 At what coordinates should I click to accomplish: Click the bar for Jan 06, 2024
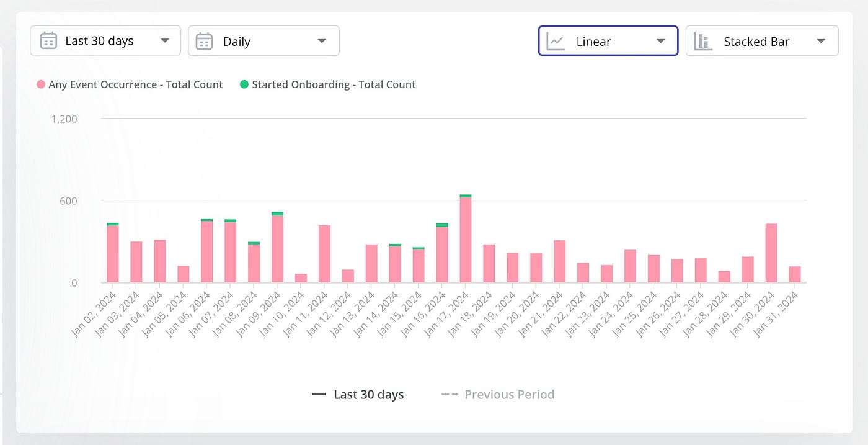tap(207, 251)
